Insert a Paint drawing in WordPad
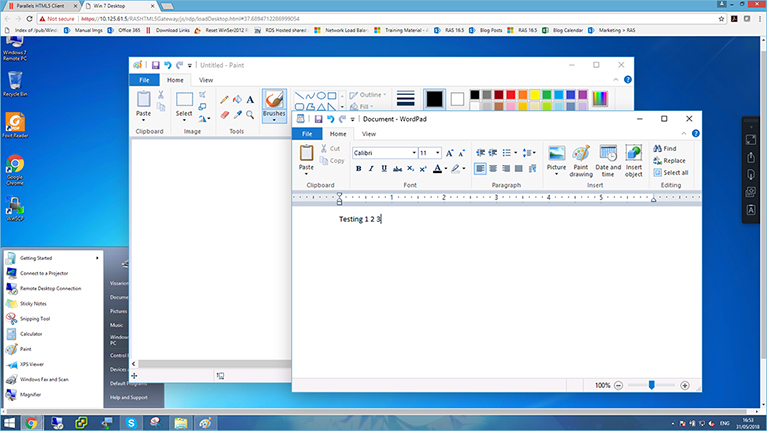 pos(581,161)
